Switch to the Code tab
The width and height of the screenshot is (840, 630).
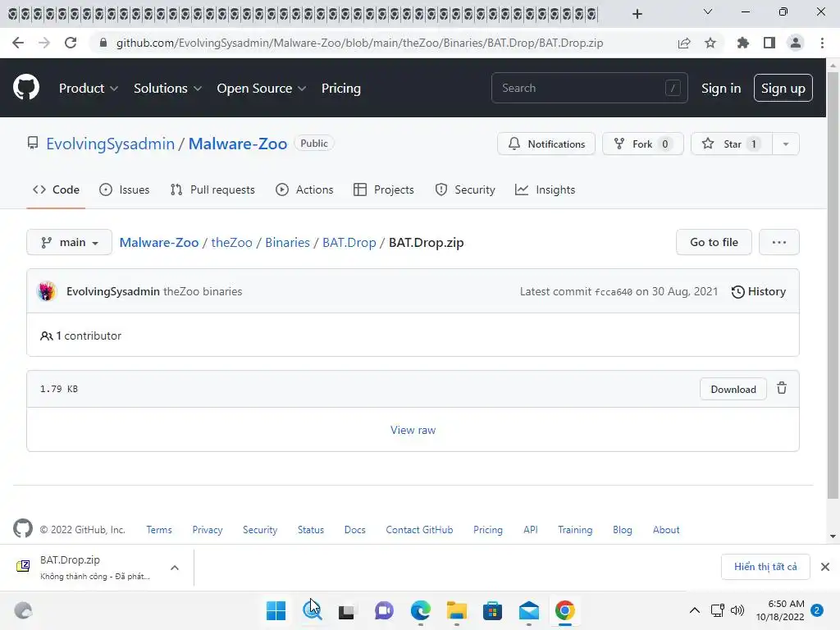coord(56,189)
